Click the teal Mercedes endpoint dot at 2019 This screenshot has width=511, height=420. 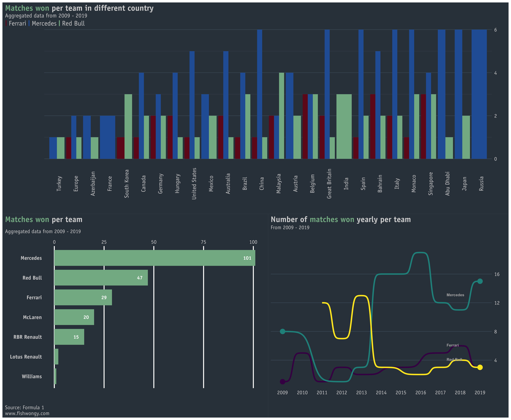tap(480, 281)
